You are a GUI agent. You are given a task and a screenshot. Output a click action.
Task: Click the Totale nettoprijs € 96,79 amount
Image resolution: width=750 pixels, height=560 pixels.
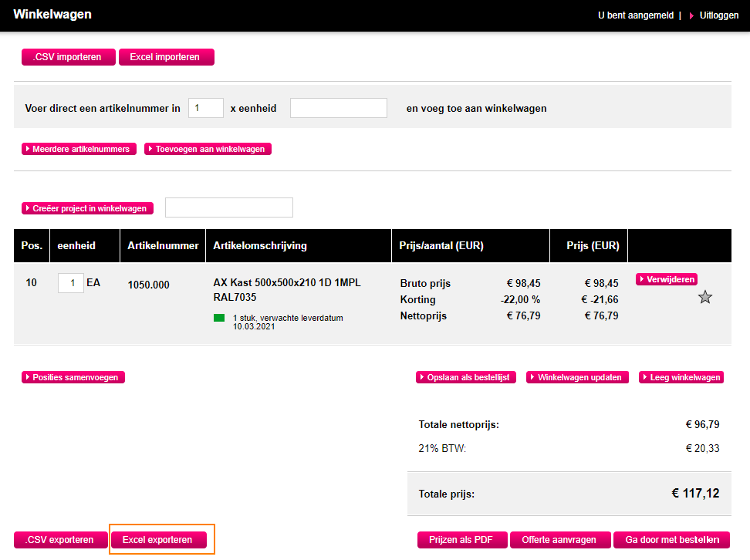(x=702, y=425)
